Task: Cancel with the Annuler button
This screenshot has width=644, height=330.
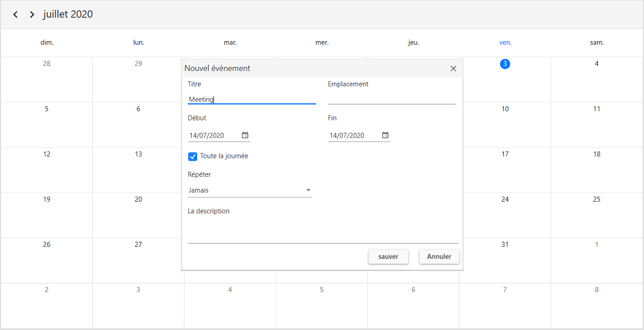Action: [439, 257]
